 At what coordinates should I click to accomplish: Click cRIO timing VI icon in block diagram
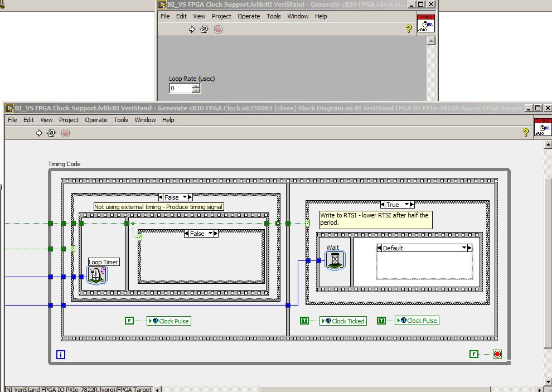coord(543,127)
